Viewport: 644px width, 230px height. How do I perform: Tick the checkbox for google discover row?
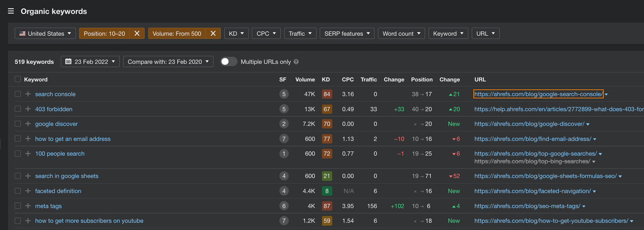(18, 124)
